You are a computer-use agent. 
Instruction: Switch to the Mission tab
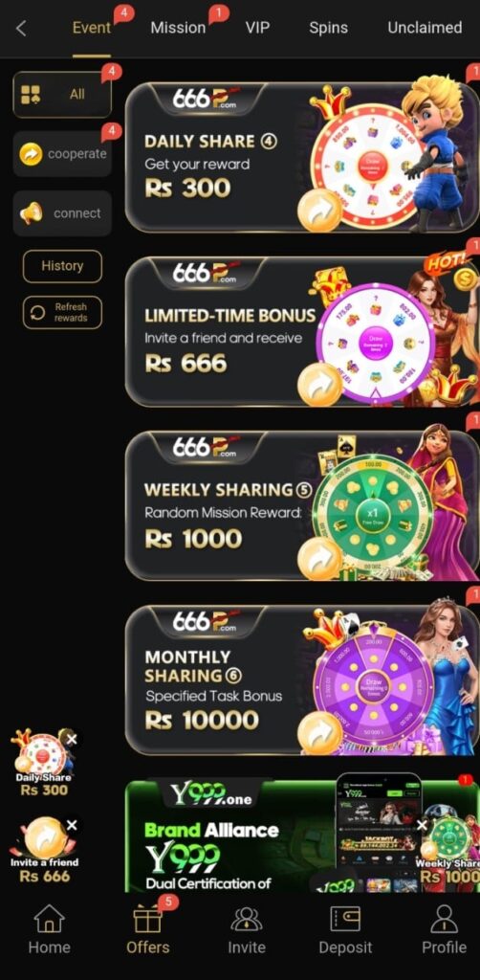point(178,28)
